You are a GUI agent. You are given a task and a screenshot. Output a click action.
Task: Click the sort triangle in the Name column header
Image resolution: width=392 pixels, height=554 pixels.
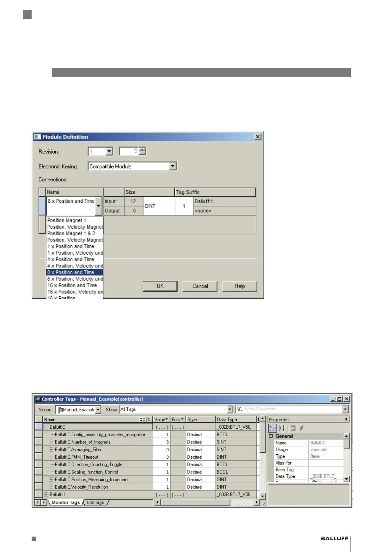tap(149, 419)
